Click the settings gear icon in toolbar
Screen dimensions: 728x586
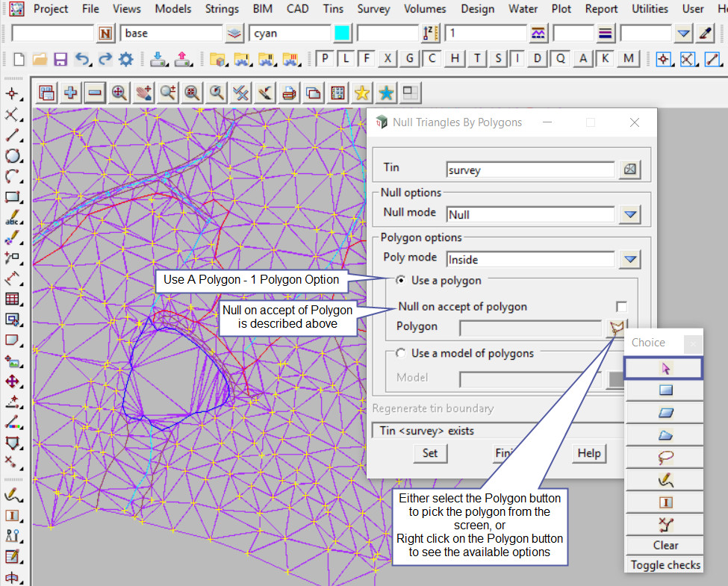(x=125, y=59)
